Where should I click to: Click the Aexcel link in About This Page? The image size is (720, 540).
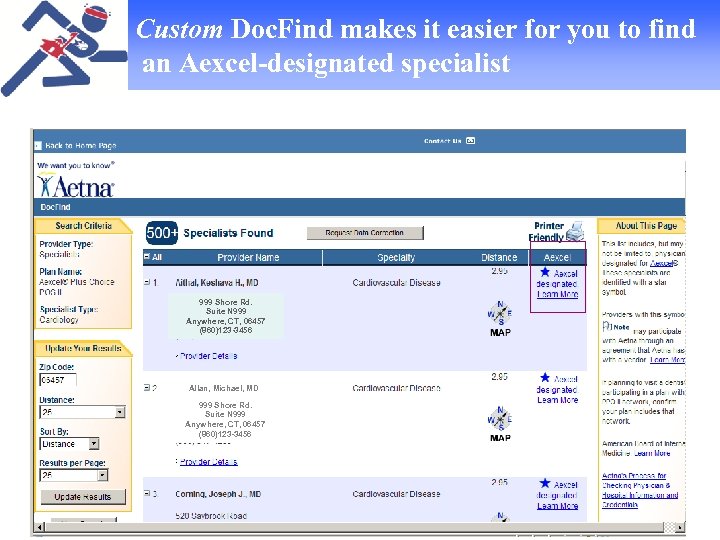coord(664,263)
